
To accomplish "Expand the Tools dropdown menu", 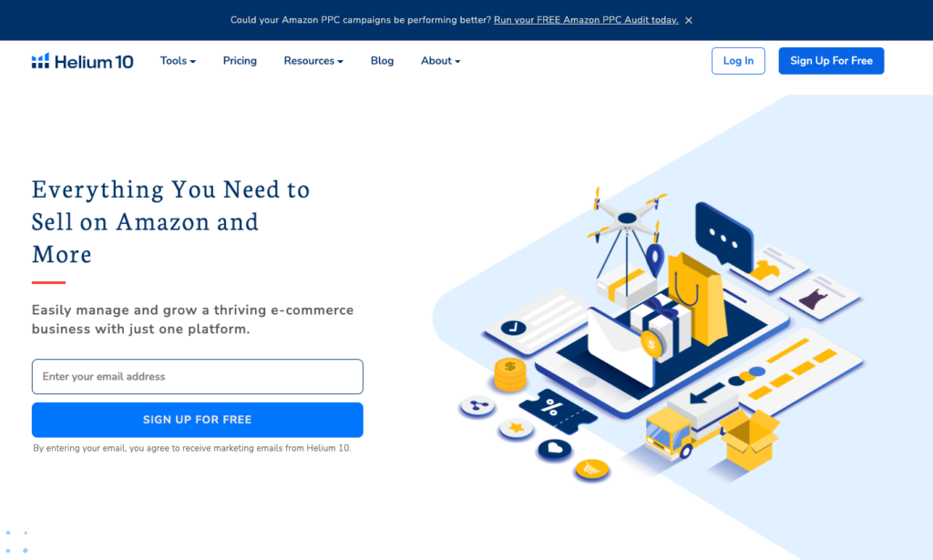I will coord(178,61).
